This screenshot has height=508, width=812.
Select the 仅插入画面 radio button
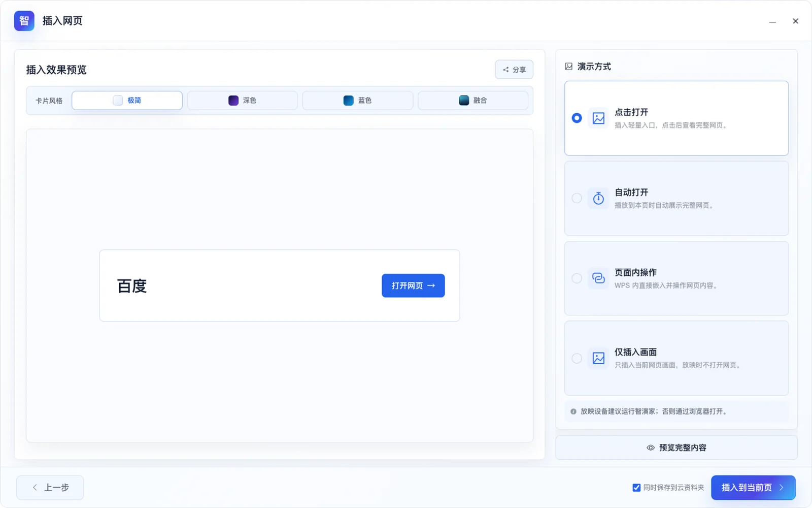[577, 358]
